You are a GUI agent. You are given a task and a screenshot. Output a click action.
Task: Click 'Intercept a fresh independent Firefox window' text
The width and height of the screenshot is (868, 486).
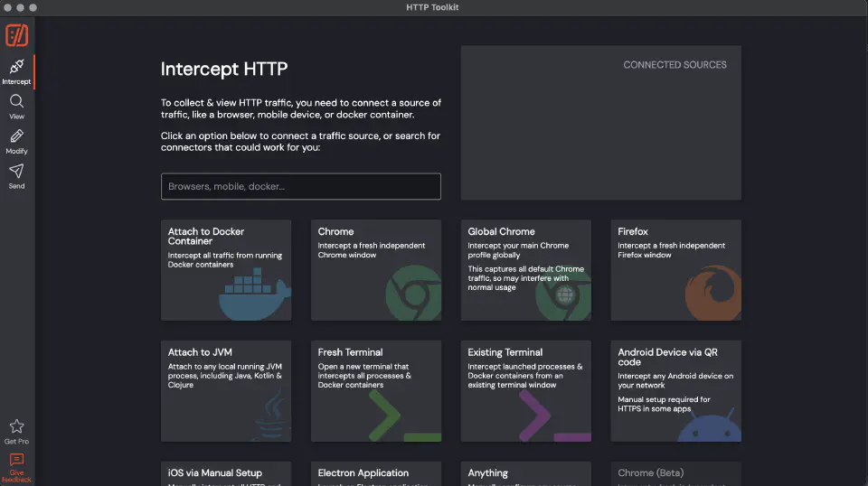672,250
